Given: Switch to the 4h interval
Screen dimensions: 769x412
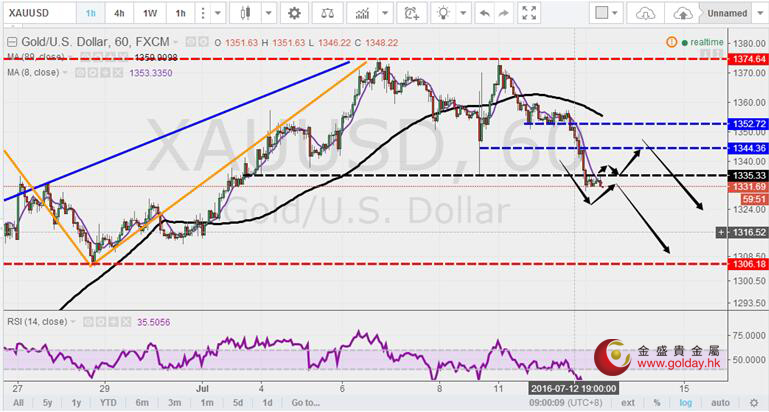Looking at the screenshot, I should pyautogui.click(x=119, y=13).
